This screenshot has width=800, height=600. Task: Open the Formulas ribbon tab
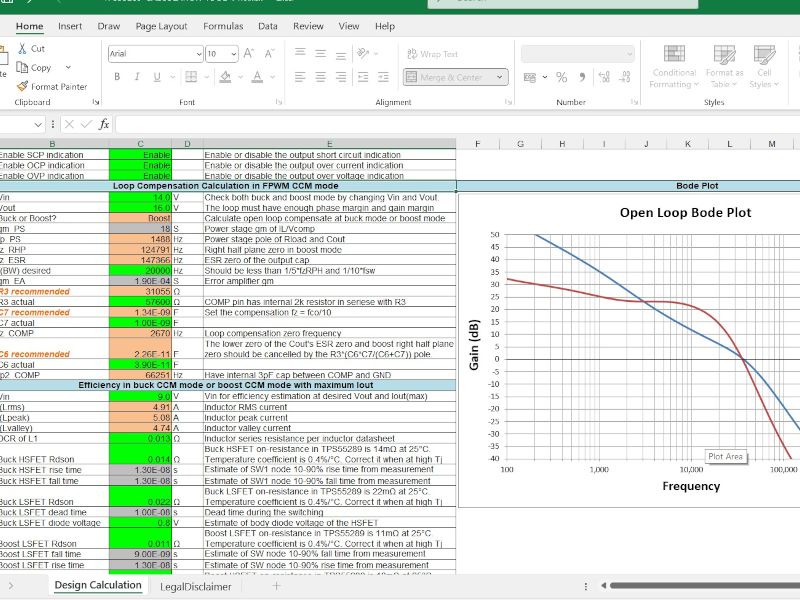tap(223, 26)
